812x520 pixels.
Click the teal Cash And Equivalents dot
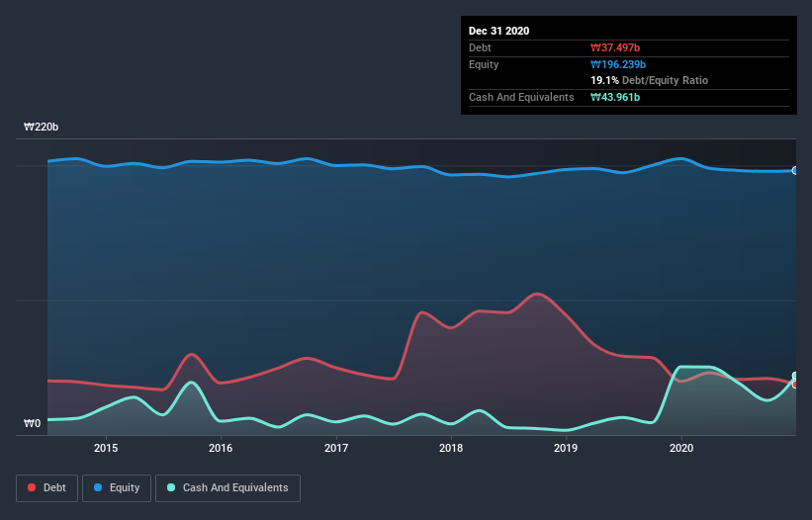click(x=171, y=487)
